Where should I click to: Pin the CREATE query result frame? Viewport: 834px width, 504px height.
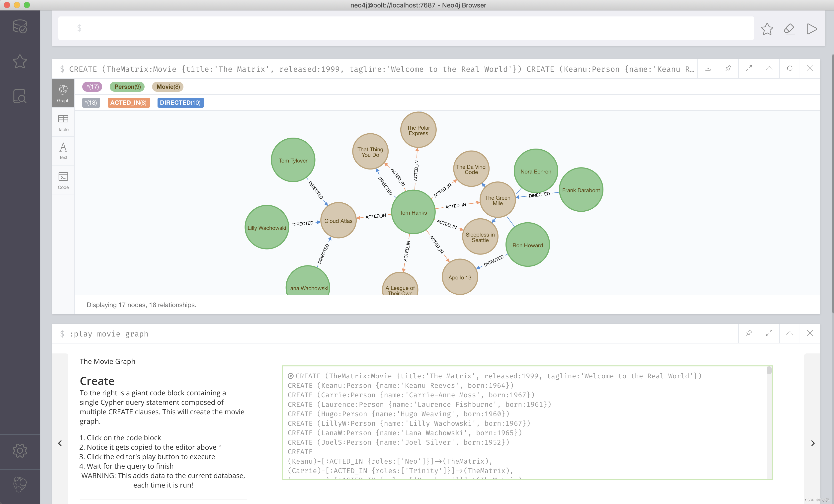tap(728, 69)
